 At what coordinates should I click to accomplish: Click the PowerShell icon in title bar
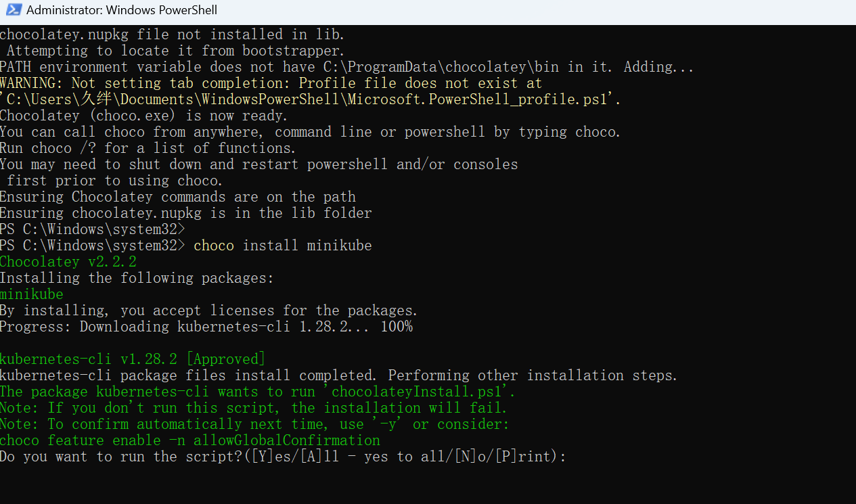13,11
